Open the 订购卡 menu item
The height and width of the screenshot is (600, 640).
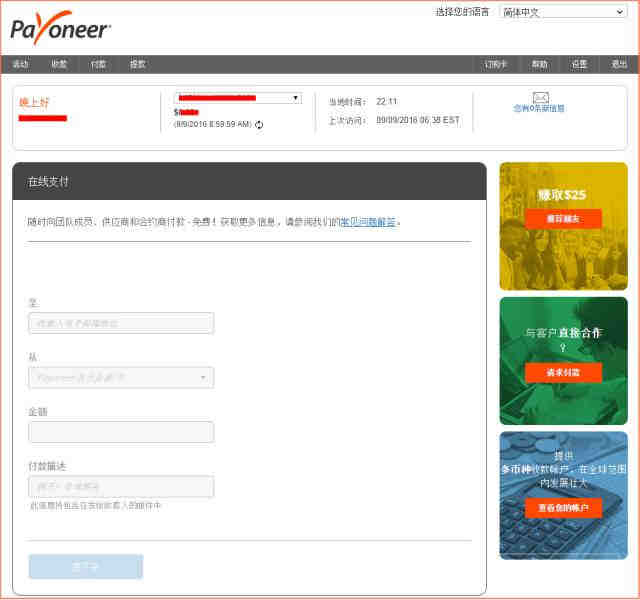(x=496, y=64)
